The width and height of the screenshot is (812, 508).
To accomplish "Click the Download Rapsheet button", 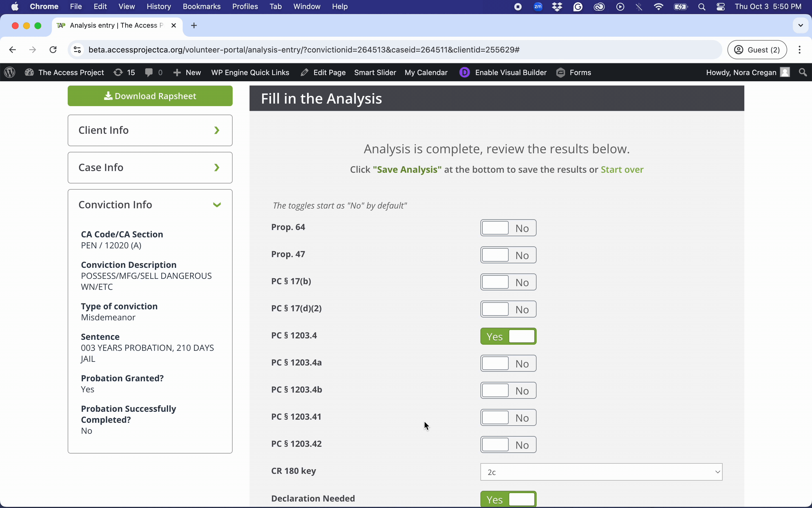I will pyautogui.click(x=150, y=96).
